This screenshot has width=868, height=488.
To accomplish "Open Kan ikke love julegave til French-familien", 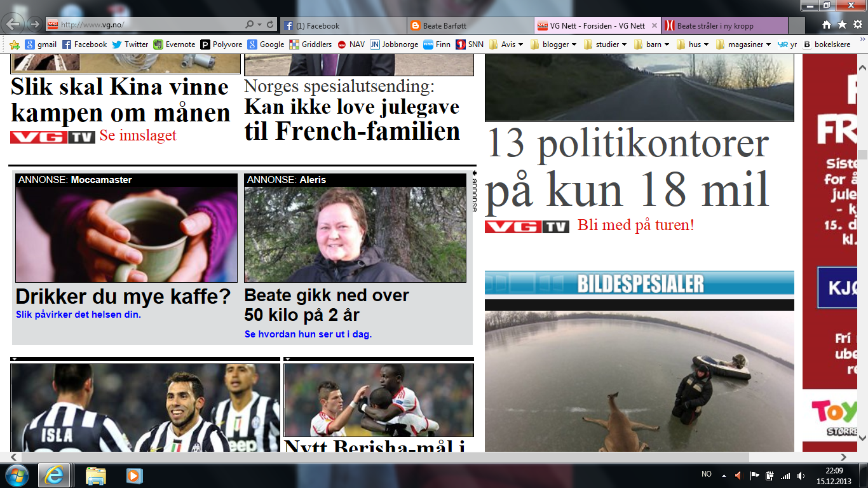I will [x=352, y=119].
